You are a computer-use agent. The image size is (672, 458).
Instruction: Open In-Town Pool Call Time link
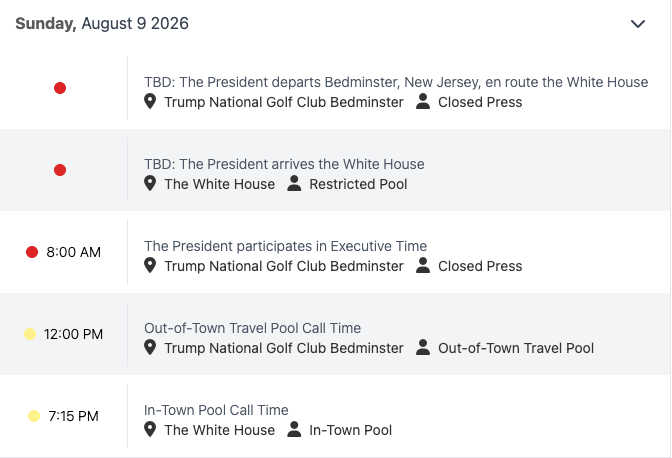pos(216,410)
